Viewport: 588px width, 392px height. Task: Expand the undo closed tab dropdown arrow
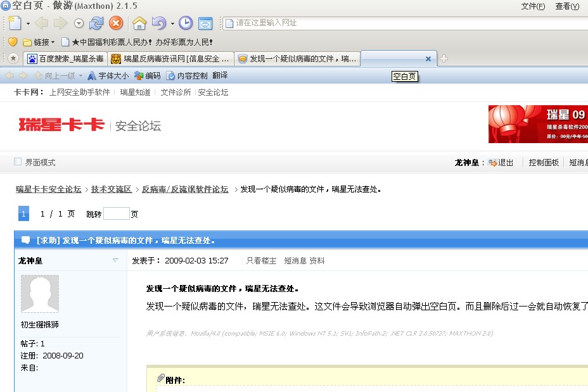click(172, 23)
